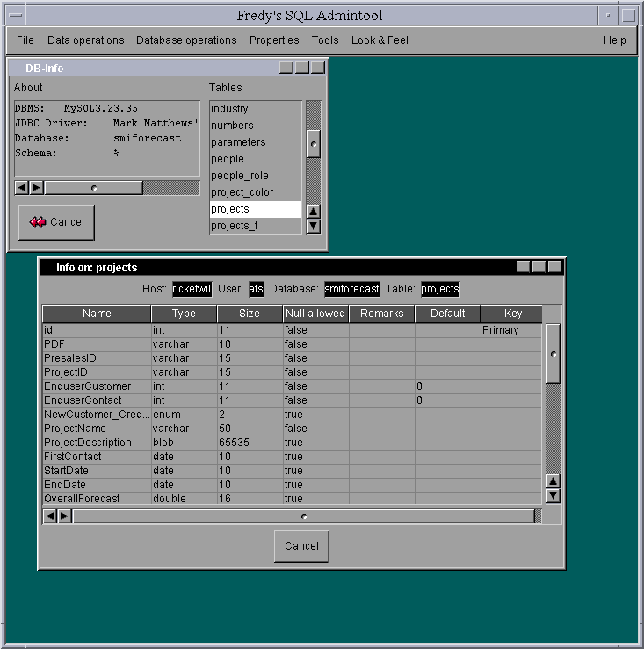This screenshot has width=644, height=649.
Task: Select the FirstContact row name cell
Action: (97, 457)
